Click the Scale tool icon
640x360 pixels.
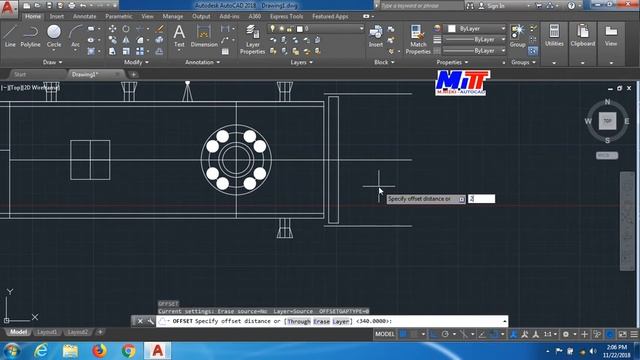(x=126, y=51)
